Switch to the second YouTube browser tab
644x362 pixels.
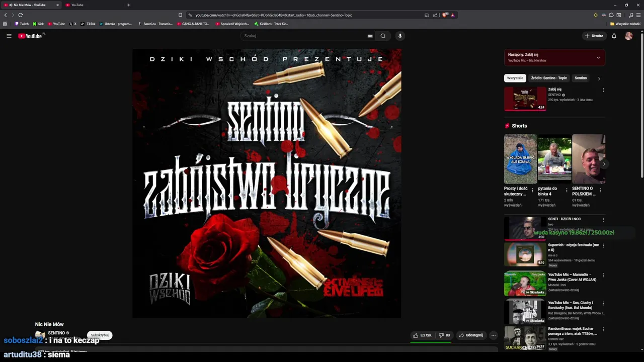click(93, 5)
